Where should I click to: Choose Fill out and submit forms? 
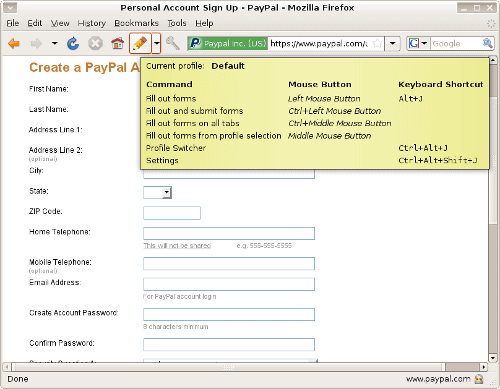point(194,111)
